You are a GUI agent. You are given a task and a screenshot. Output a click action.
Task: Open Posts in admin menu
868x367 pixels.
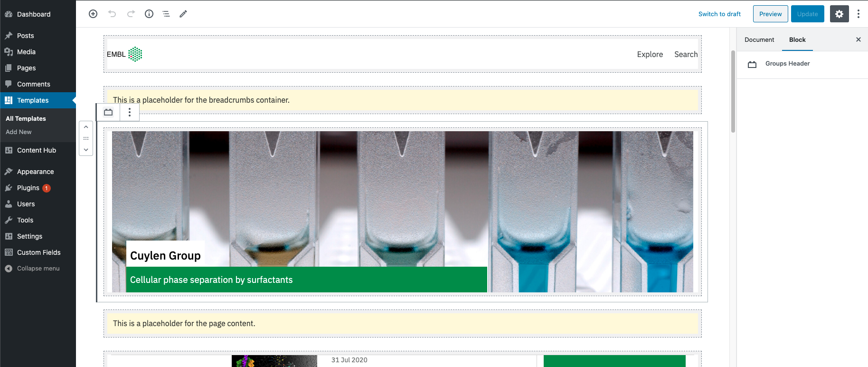click(x=38, y=36)
